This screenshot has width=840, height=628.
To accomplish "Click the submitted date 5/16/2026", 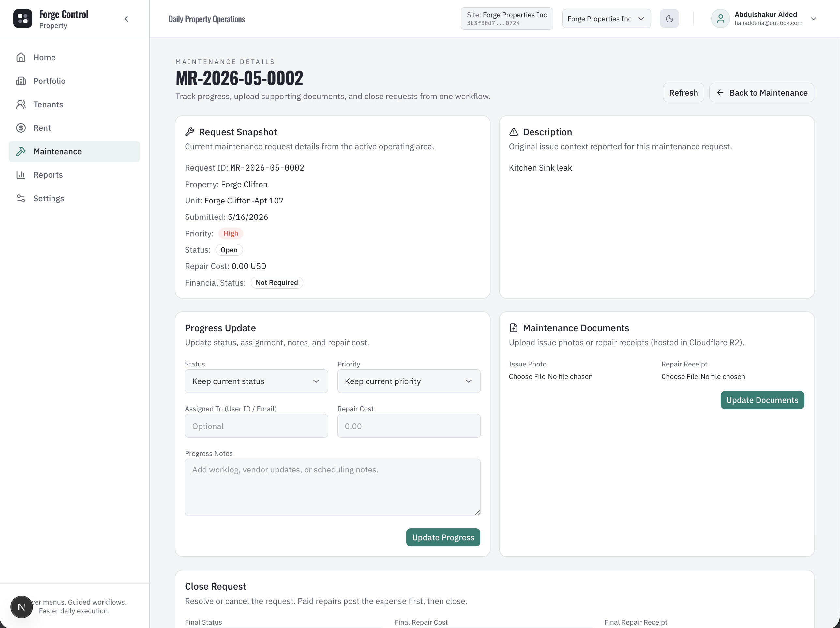I will tap(248, 217).
